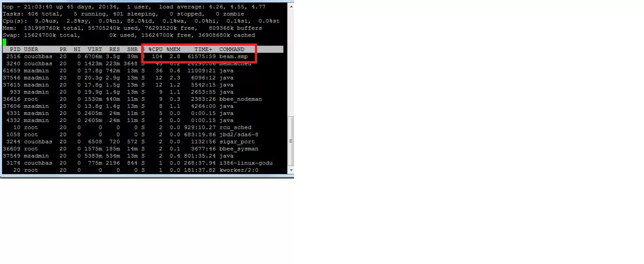Screen dimensions: 644x264
Task: Click the %CPU column header
Action: 155,49
